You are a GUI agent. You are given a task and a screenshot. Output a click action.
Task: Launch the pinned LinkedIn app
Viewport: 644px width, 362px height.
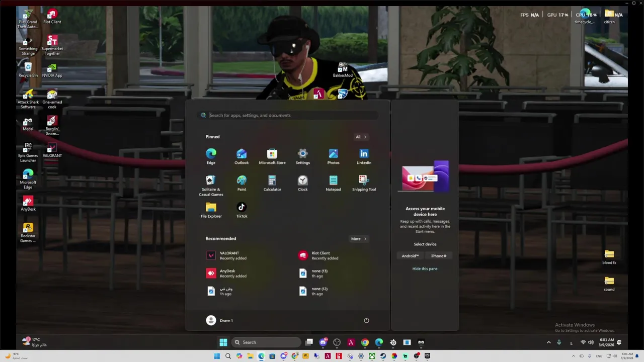coord(364,156)
